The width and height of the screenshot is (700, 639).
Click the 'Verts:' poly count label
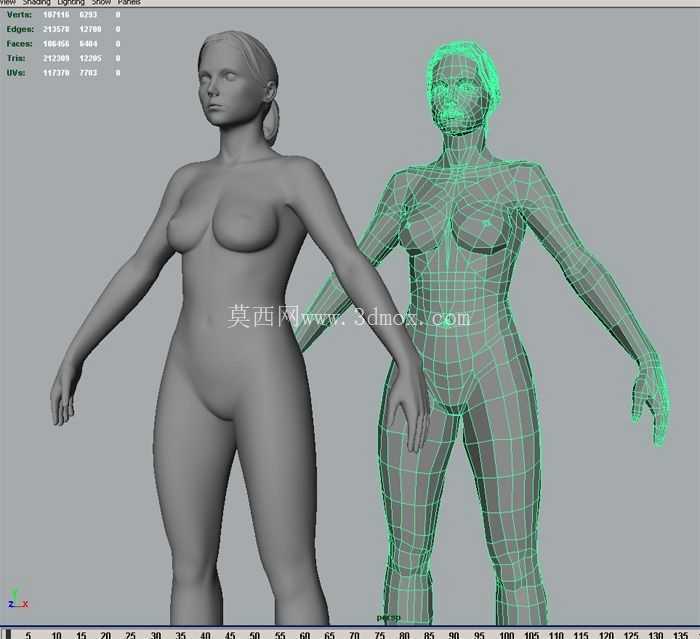tap(19, 15)
